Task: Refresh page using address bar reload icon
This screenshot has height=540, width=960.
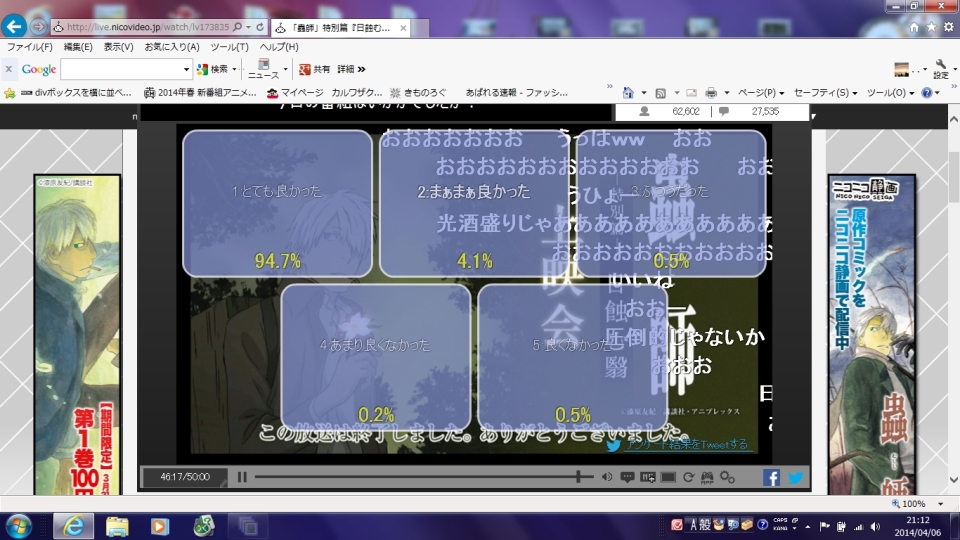Action: (260, 27)
